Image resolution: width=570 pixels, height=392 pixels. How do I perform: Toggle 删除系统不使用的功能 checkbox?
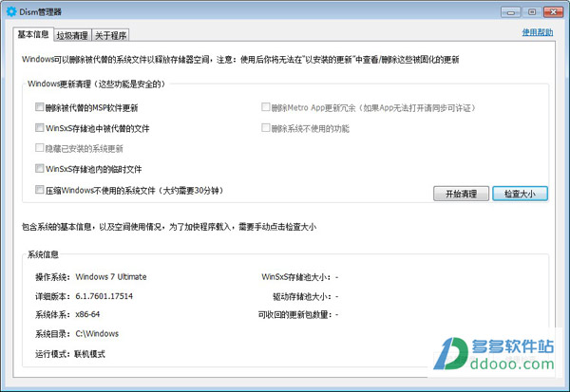pyautogui.click(x=266, y=127)
